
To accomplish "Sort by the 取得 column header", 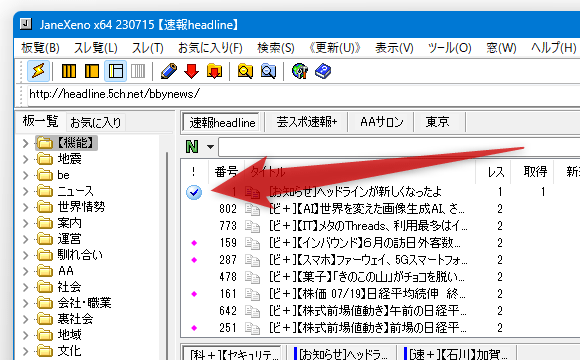I will 535,172.
